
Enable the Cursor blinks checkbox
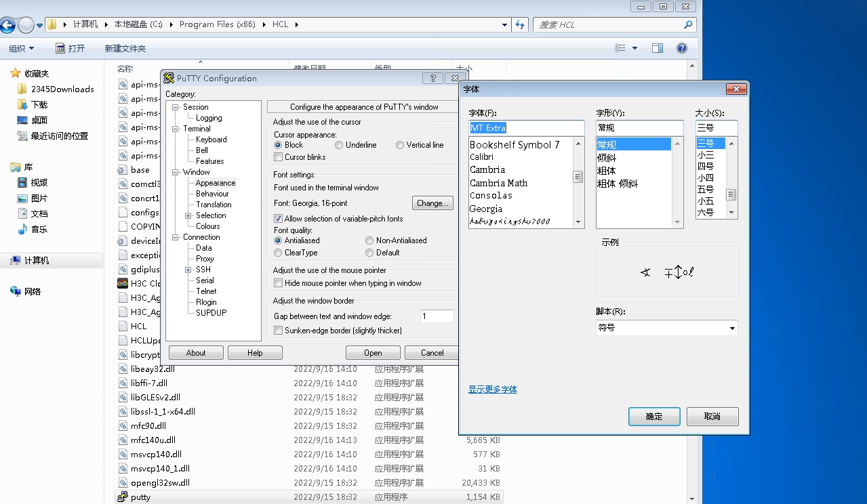coord(278,157)
